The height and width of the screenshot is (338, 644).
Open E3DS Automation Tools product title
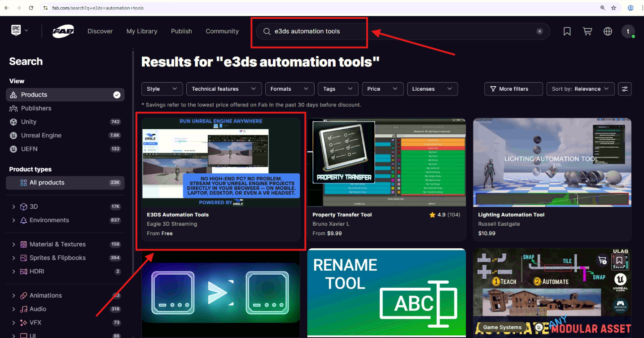[178, 215]
